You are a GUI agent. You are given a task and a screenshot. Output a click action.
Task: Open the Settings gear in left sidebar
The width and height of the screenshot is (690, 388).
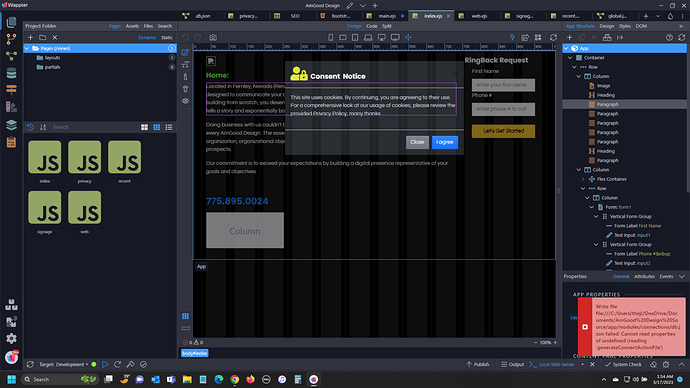(x=11, y=338)
